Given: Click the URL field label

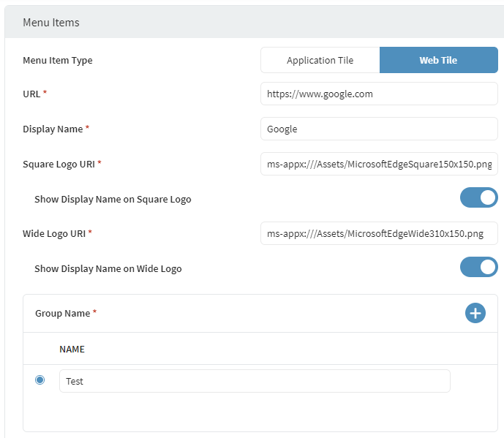Looking at the screenshot, I should (x=31, y=94).
